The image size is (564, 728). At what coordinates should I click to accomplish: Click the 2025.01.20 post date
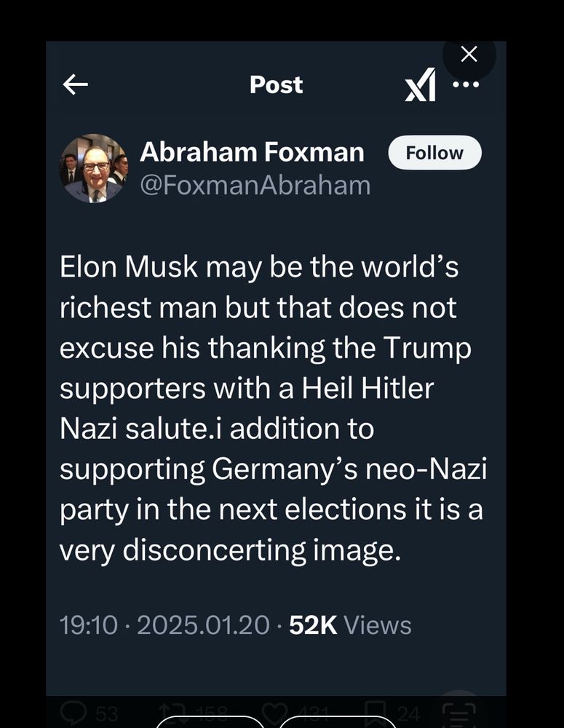pos(203,625)
